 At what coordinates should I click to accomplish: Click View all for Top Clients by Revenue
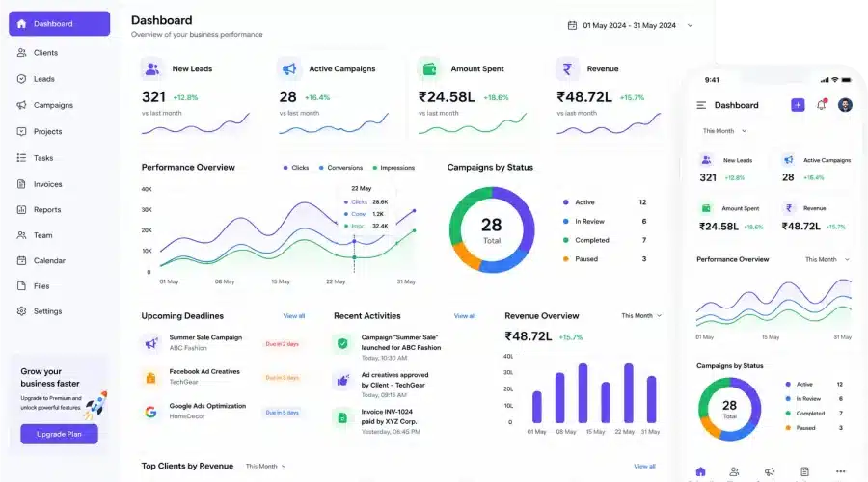pyautogui.click(x=644, y=466)
